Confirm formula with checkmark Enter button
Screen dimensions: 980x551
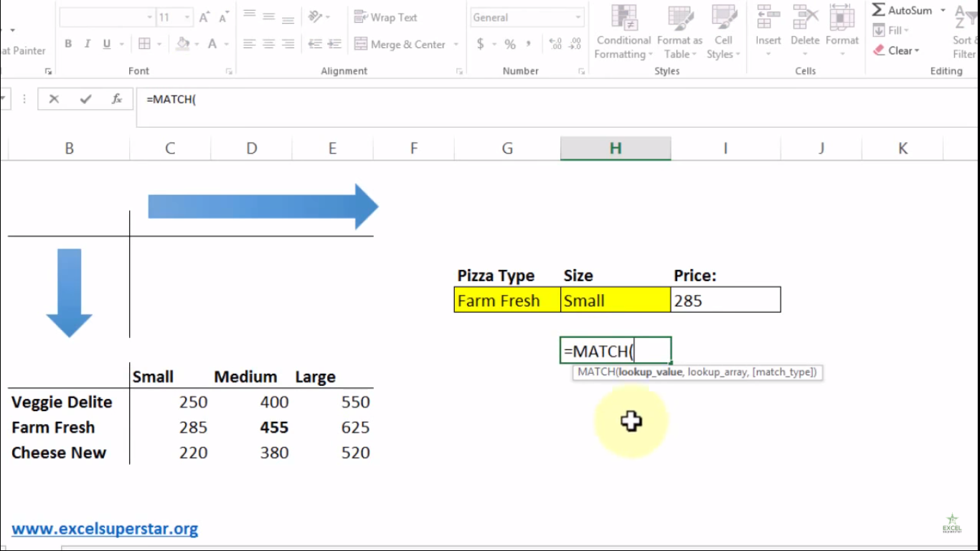click(x=86, y=99)
